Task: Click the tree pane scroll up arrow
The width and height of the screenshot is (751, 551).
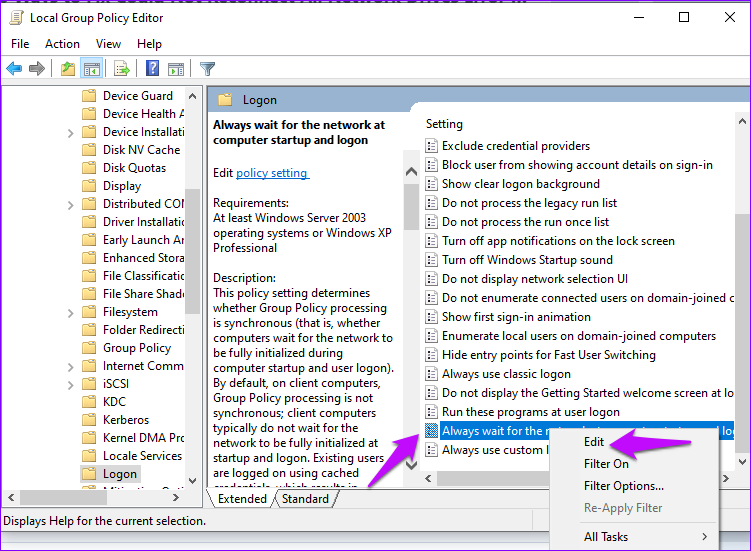Action: 193,96
